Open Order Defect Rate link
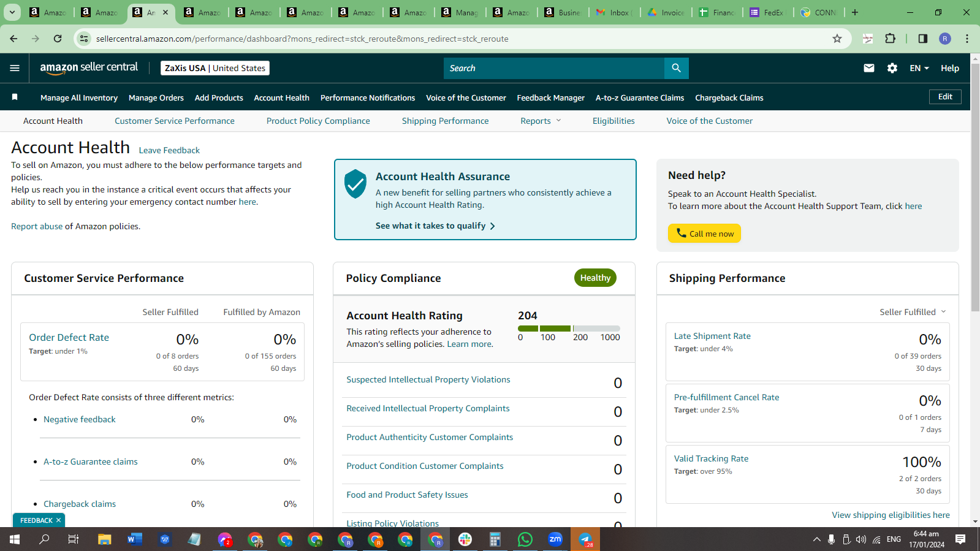Image resolution: width=980 pixels, height=551 pixels. (69, 337)
